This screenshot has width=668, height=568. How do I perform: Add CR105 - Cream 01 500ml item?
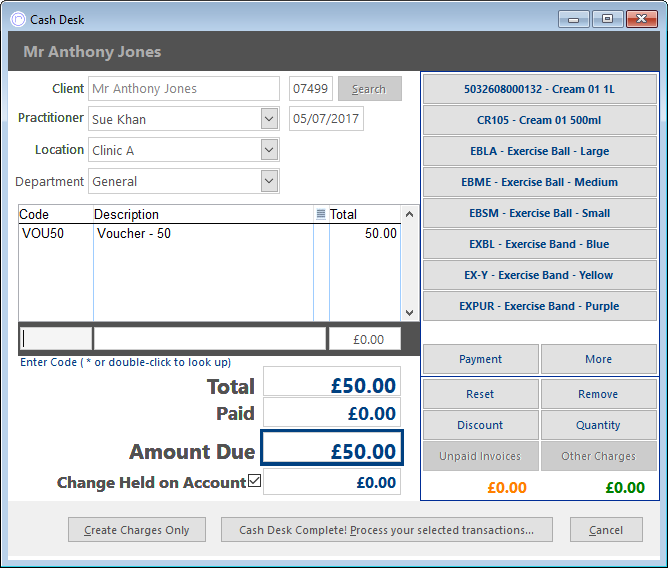pyautogui.click(x=539, y=120)
